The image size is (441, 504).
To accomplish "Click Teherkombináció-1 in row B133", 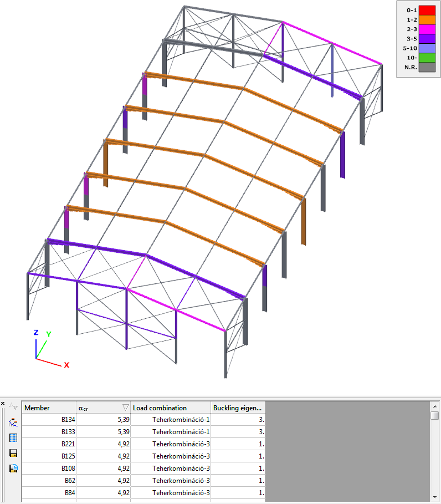I will point(181,432).
